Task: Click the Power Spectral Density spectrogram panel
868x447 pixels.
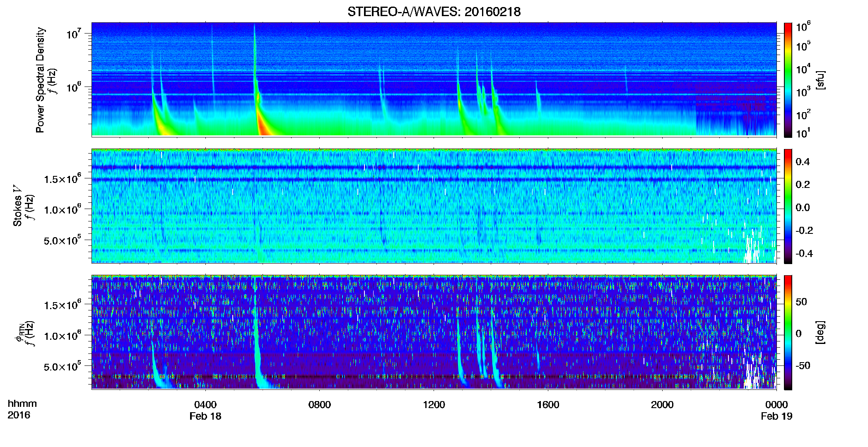Action: [x=434, y=79]
